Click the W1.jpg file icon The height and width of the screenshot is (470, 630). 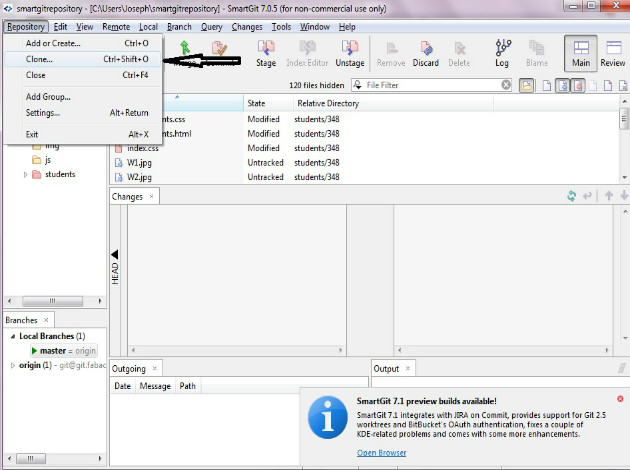click(119, 163)
